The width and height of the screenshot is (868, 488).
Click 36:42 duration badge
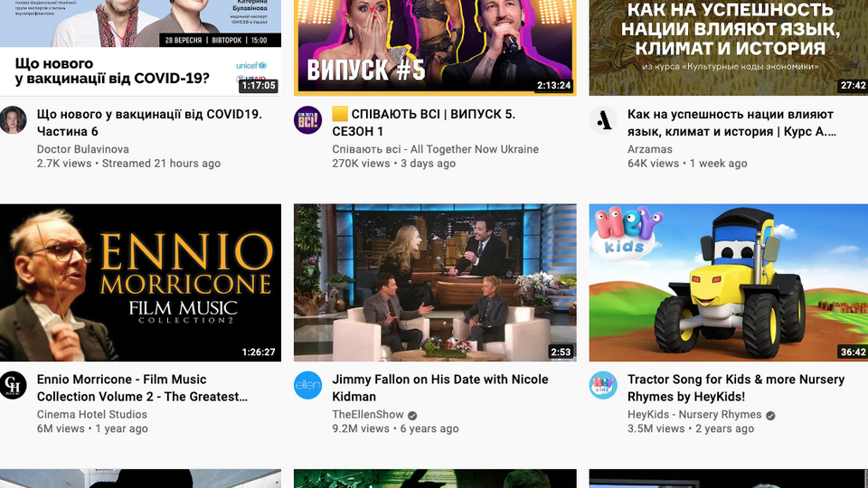coord(853,352)
